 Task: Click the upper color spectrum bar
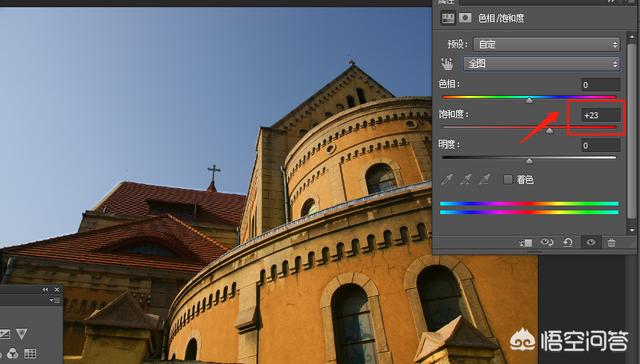pos(529,204)
